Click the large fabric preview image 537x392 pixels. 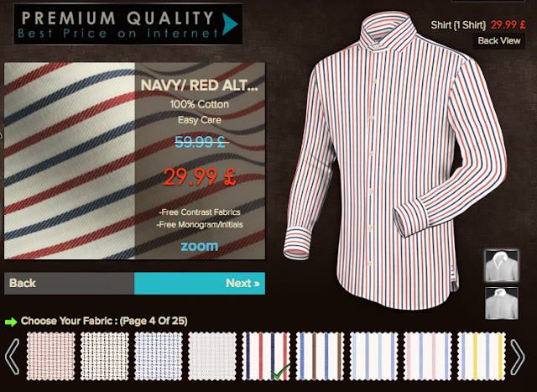(x=70, y=160)
